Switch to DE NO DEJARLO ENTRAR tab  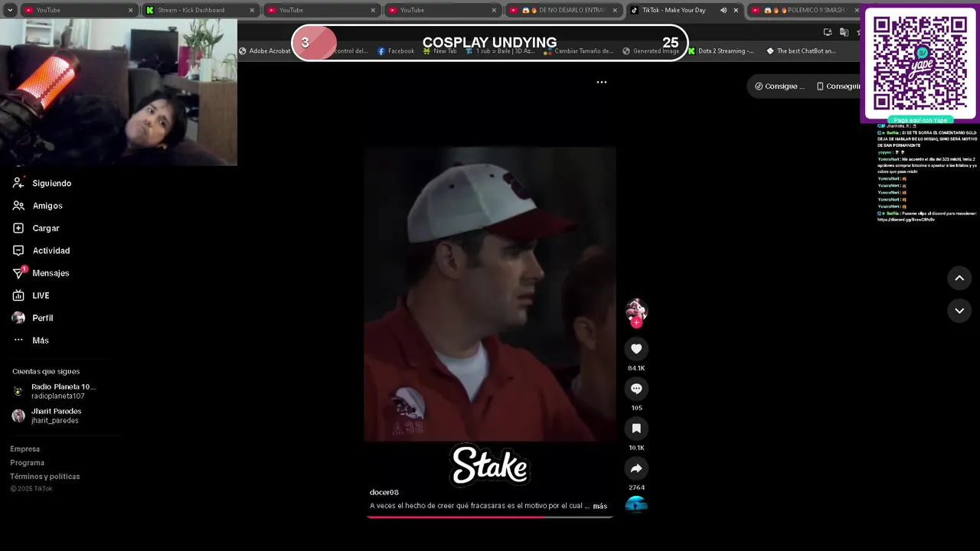[x=563, y=10]
